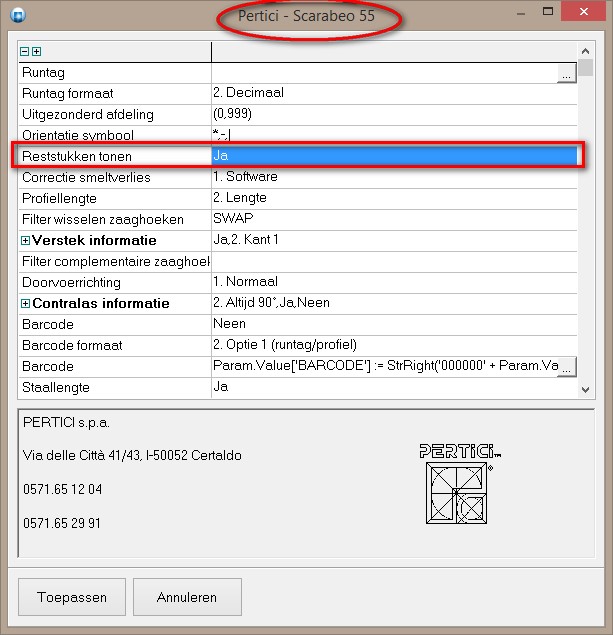Expand the Contralas informatie group
The width and height of the screenshot is (613, 635).
click(x=25, y=303)
